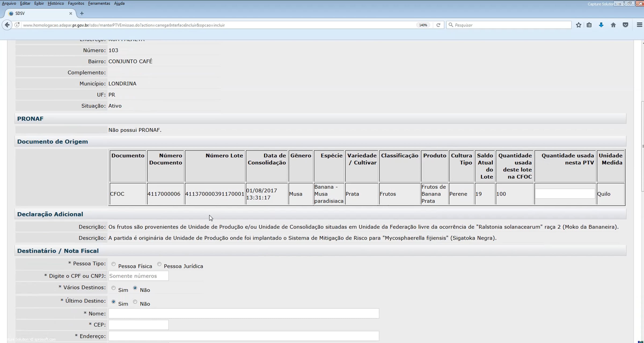Choose Sim for Vários Destinos
The height and width of the screenshot is (343, 644).
(114, 288)
